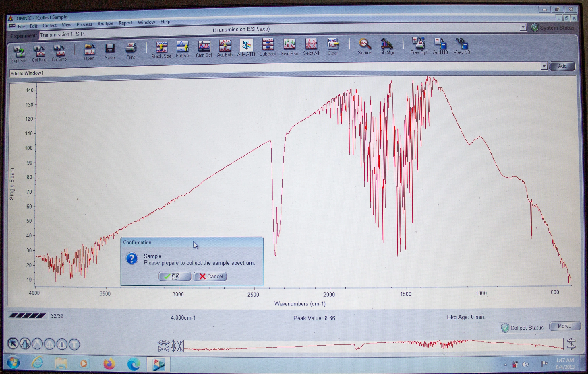This screenshot has width=588, height=374.
Task: Click the System Status indicator
Action: (553, 28)
